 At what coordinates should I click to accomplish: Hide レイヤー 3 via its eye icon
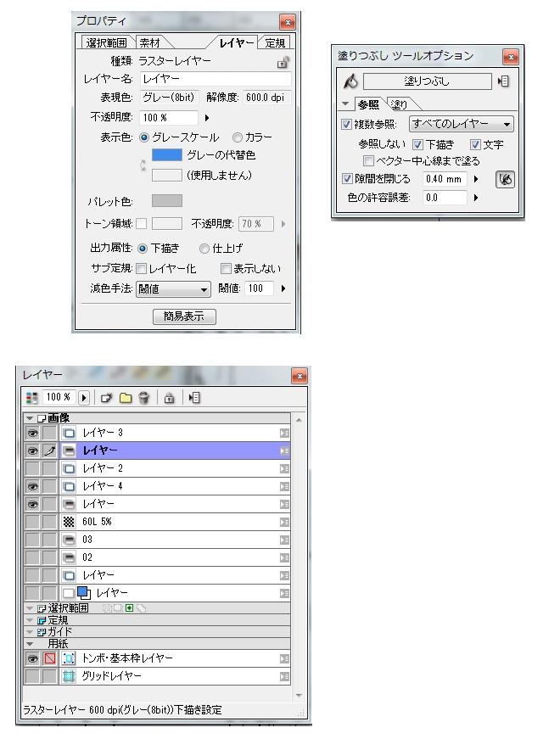[x=32, y=434]
